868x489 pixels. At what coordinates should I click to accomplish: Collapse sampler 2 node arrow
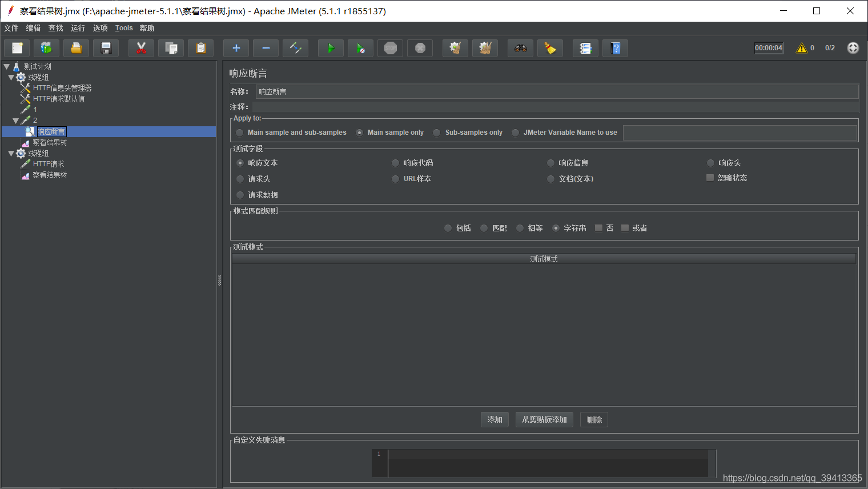[15, 121]
